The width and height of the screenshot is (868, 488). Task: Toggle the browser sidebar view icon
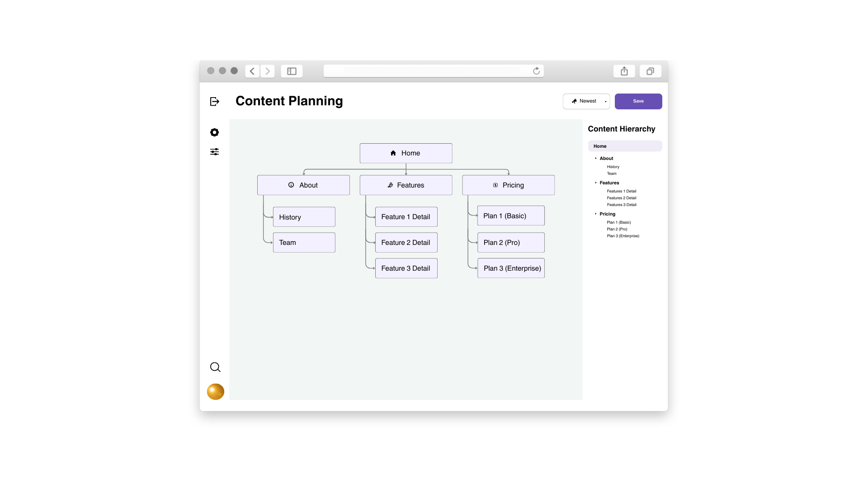pos(292,71)
